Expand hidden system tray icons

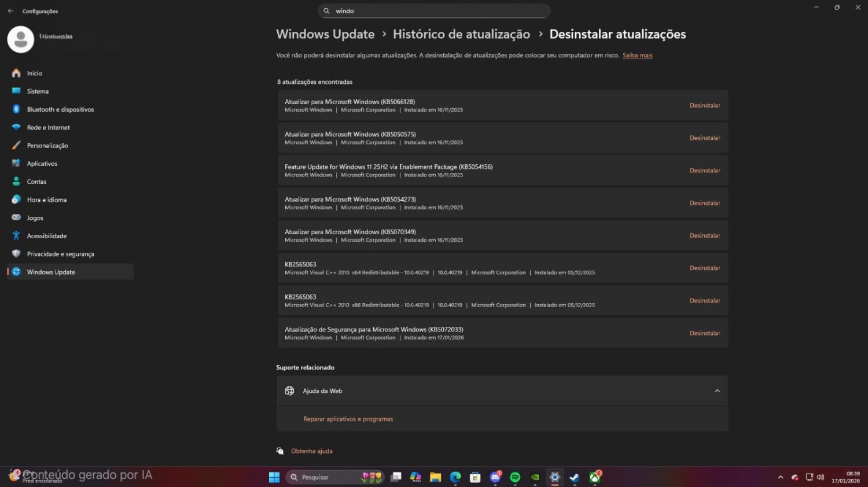click(779, 477)
